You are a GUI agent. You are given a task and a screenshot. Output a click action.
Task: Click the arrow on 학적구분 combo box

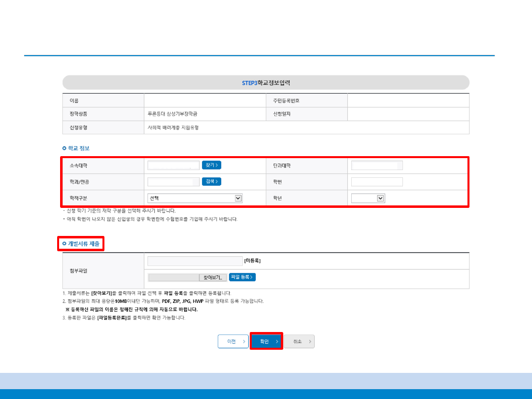coord(238,198)
